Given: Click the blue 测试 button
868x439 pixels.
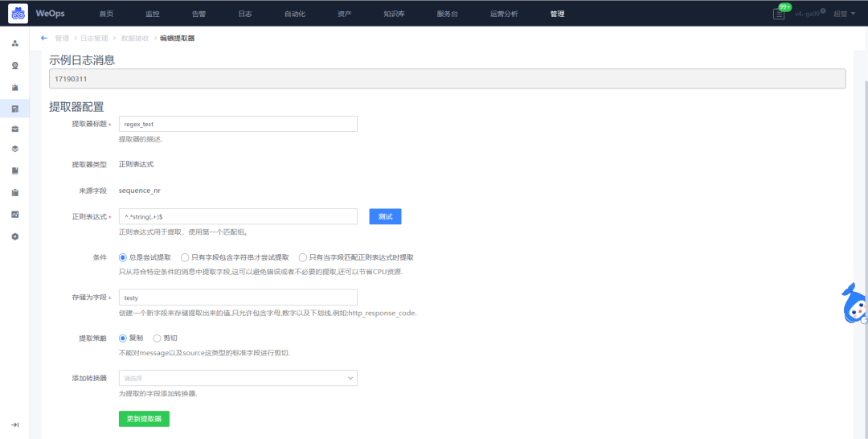Looking at the screenshot, I should (385, 216).
